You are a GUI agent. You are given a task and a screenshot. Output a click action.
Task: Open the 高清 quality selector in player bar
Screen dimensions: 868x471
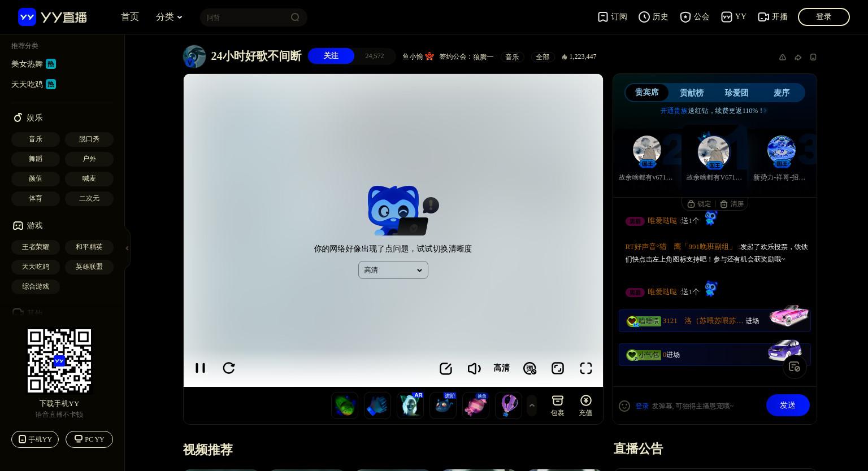tap(501, 368)
